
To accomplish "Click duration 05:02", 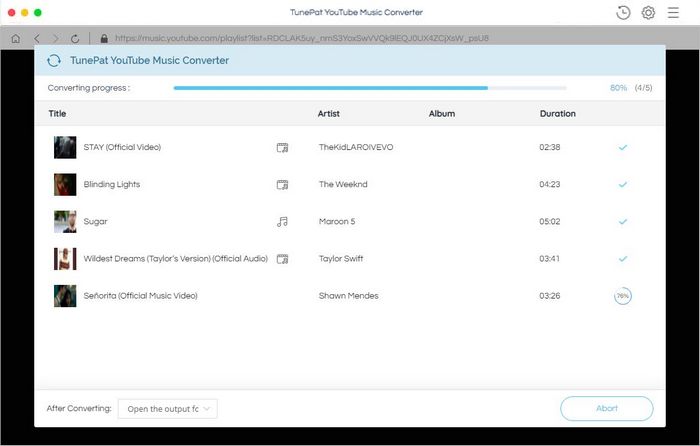I will point(550,221).
